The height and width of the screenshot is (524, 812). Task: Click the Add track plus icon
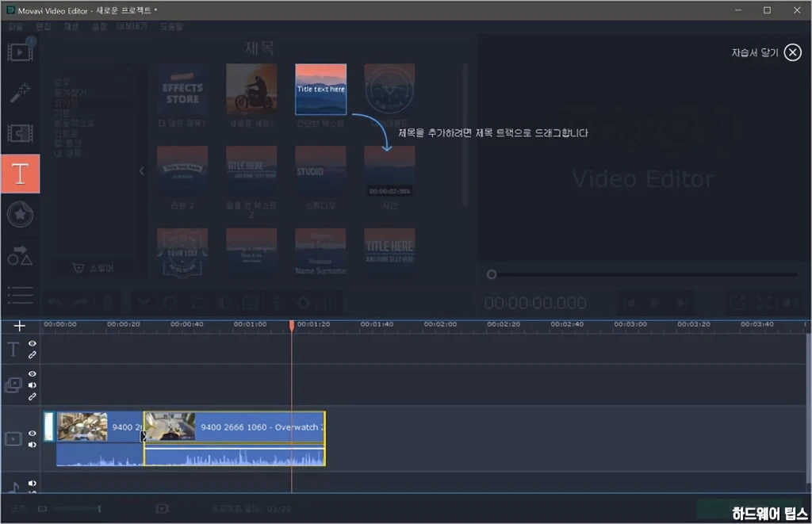coord(19,326)
